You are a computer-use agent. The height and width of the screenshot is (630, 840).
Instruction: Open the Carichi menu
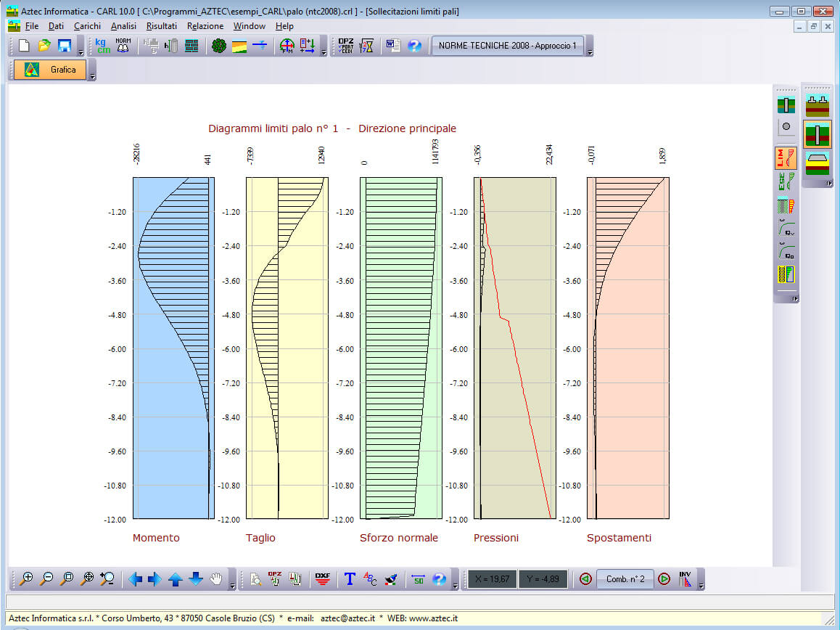pos(87,26)
